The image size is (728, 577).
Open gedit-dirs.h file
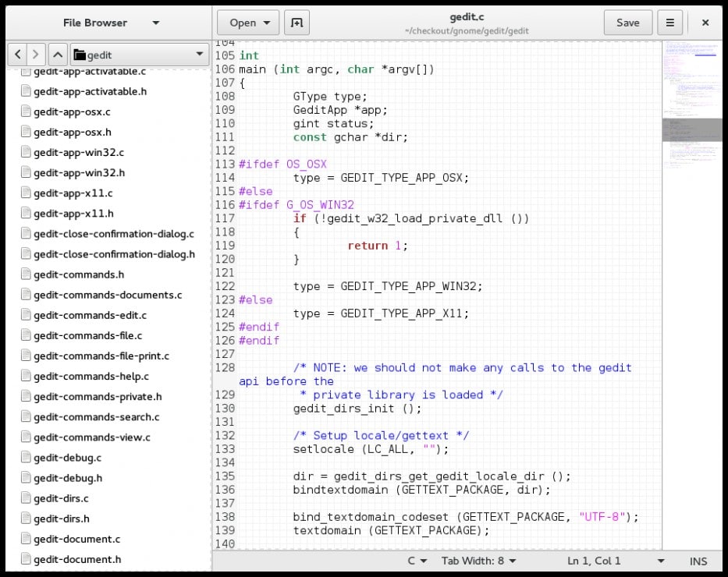coord(62,519)
